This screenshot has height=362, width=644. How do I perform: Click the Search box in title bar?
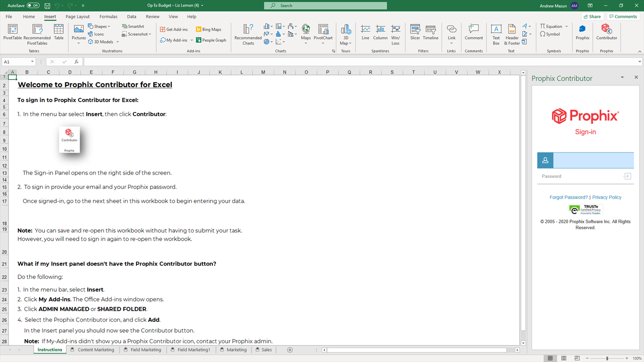325,6
